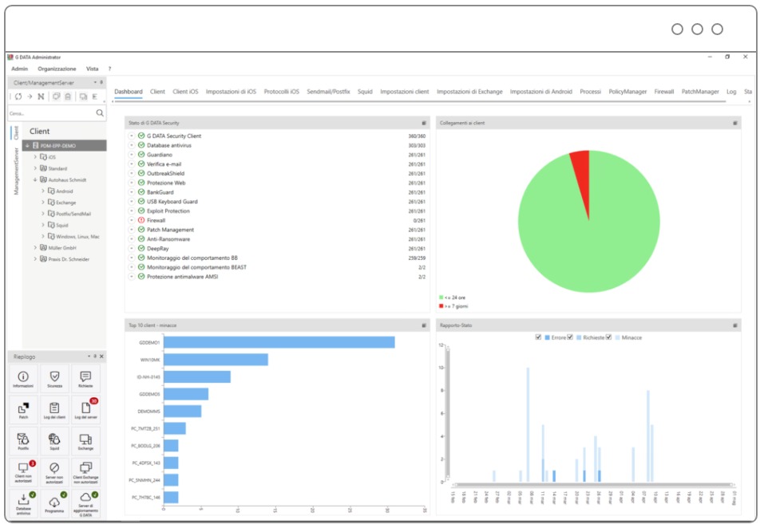This screenshot has width=764, height=532.
Task: Open the Squid tile in Riepilogo
Action: click(x=54, y=441)
